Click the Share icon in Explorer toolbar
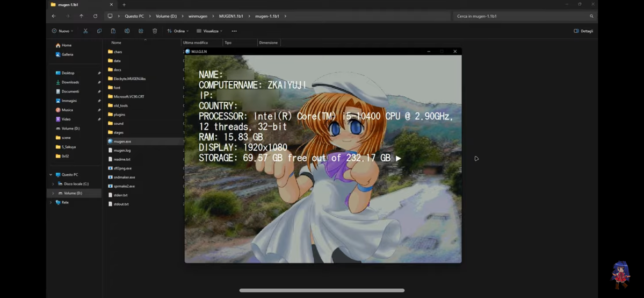 coord(141,31)
